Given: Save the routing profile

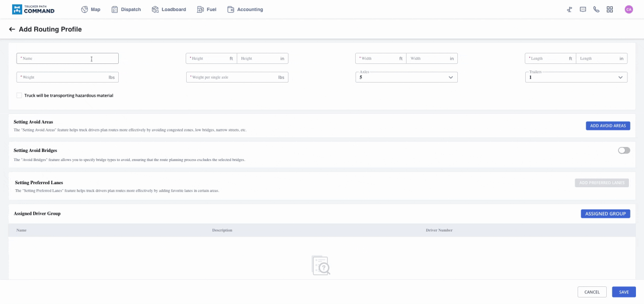Looking at the screenshot, I should 624,292.
